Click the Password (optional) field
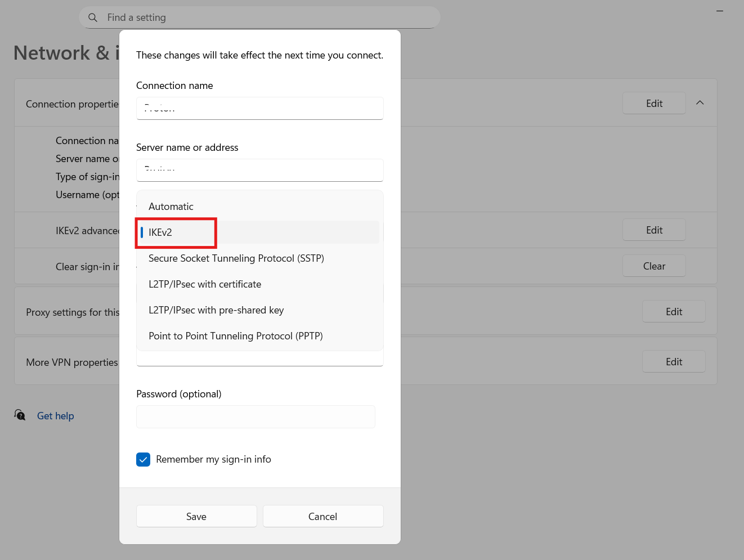 [x=256, y=416]
